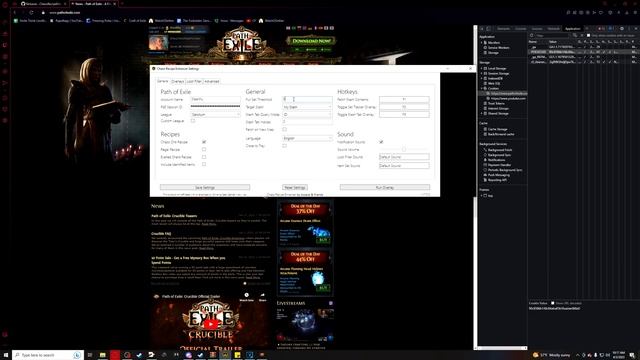
Task: Click the Toggle Stash Tab Overlay hotkey box
Action: pos(404,115)
